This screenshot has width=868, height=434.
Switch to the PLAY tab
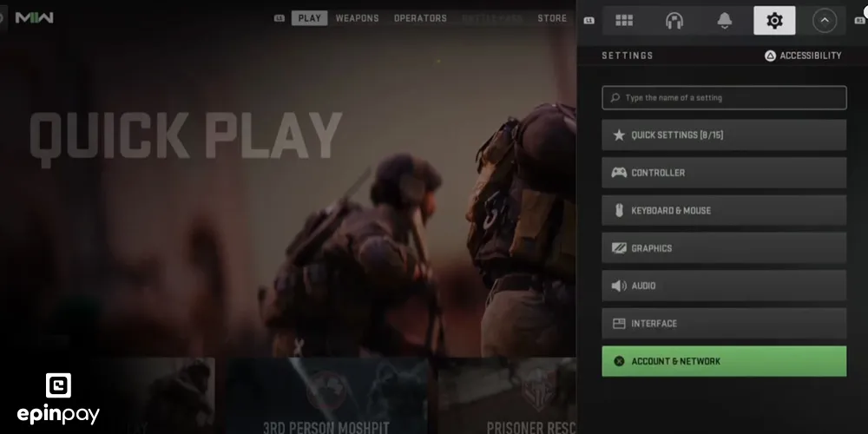pos(310,18)
